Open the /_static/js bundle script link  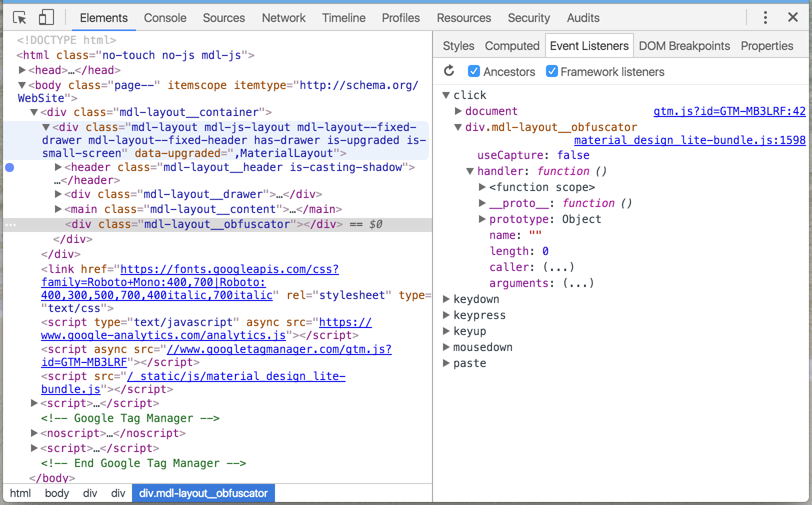[193, 382]
